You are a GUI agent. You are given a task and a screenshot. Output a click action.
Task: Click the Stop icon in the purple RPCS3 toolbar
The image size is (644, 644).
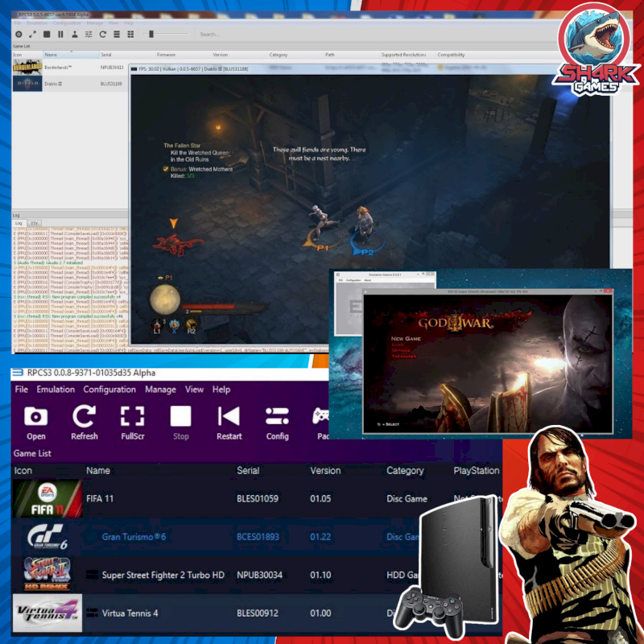(x=180, y=423)
